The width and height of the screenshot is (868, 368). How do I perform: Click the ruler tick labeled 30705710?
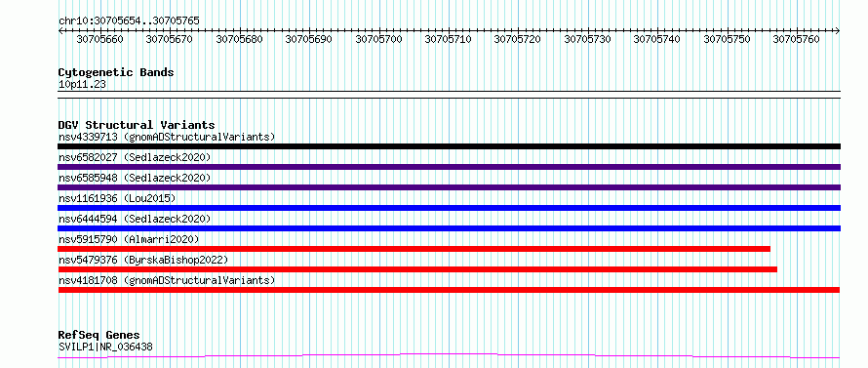(x=448, y=39)
